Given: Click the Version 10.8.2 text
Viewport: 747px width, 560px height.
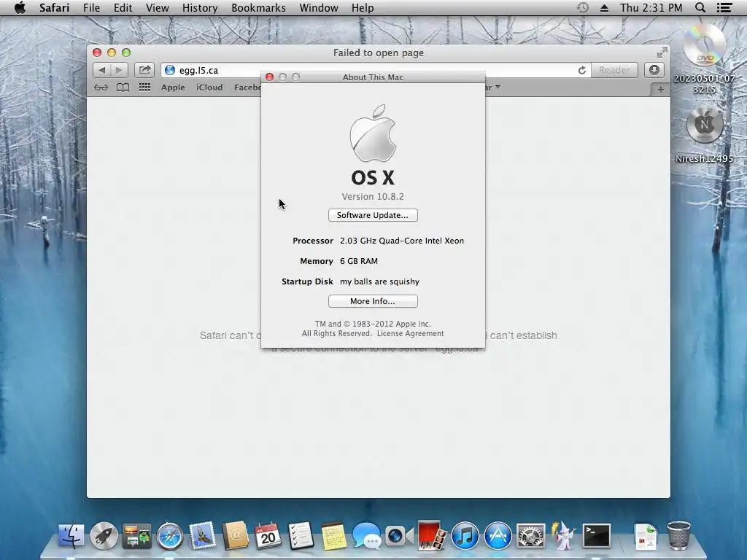Looking at the screenshot, I should coord(373,197).
